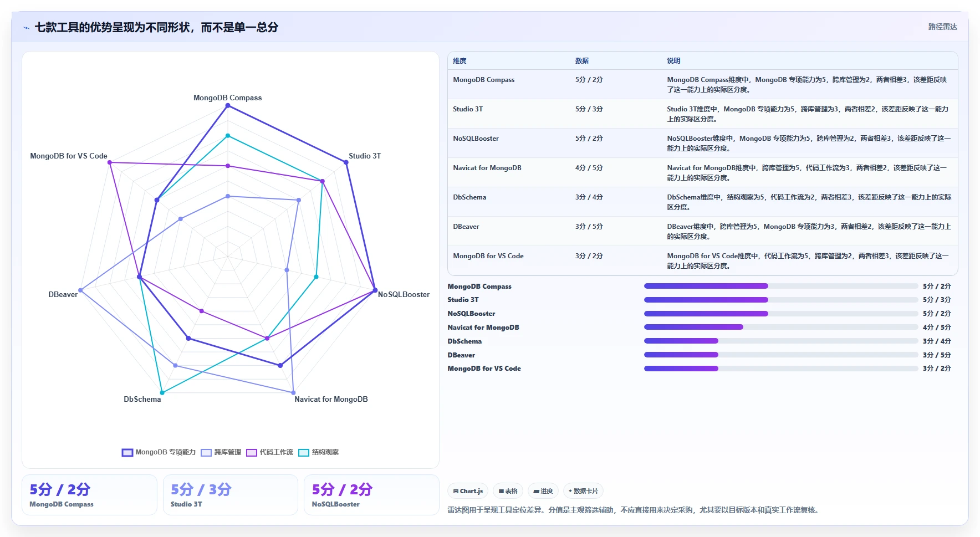980x537 pixels.
Task: Select the 说明 column header
Action: 673,61
